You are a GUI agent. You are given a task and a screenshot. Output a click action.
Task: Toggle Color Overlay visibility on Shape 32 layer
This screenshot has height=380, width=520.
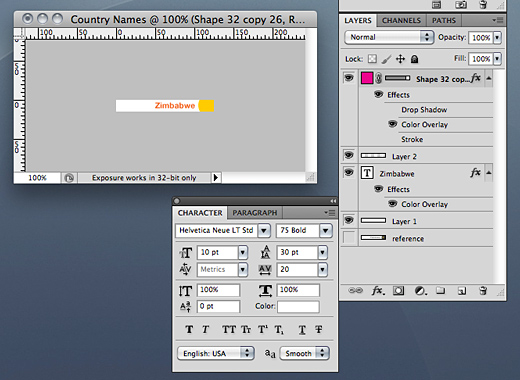point(393,124)
